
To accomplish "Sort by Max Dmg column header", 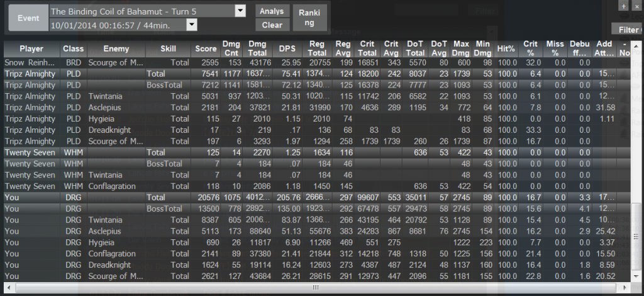I will 462,48.
